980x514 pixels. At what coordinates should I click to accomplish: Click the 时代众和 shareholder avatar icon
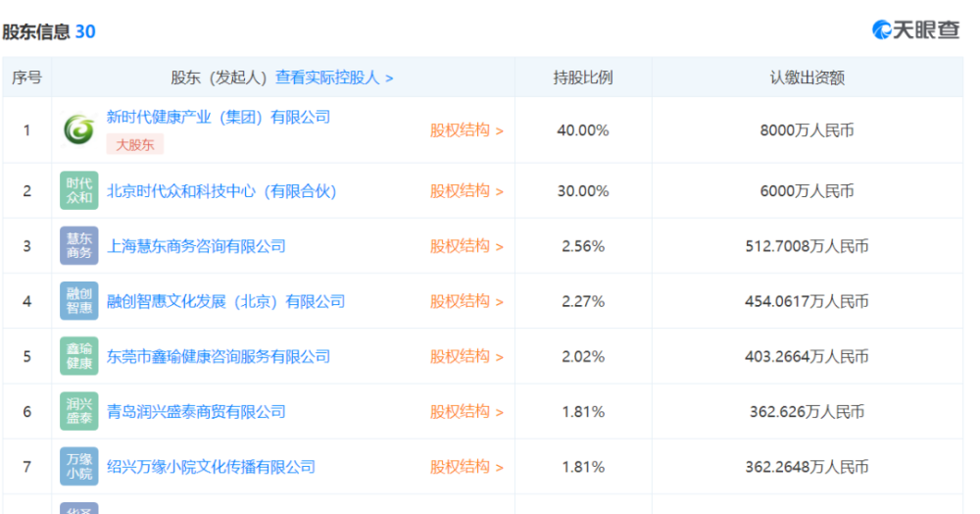click(x=78, y=190)
